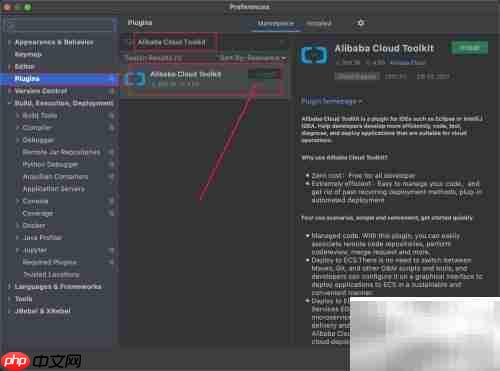Expand the Java Profiler node arrow
The width and height of the screenshot is (500, 371).
[18, 238]
